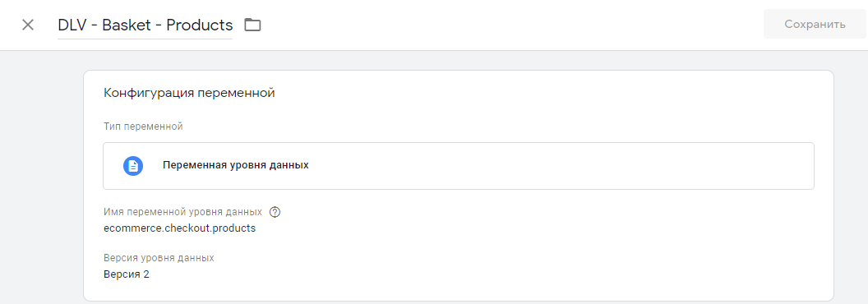Image resolution: width=868 pixels, height=304 pixels.
Task: Click the Тип переменной label
Action: (x=143, y=127)
